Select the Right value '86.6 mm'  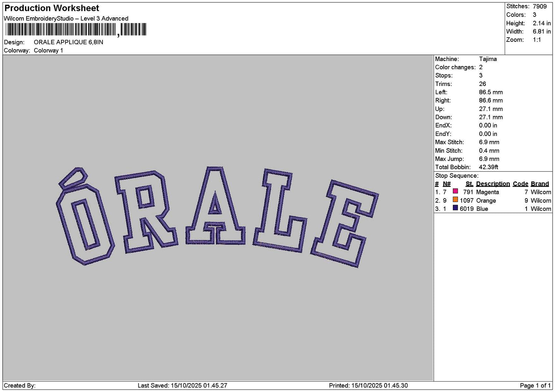(x=491, y=101)
